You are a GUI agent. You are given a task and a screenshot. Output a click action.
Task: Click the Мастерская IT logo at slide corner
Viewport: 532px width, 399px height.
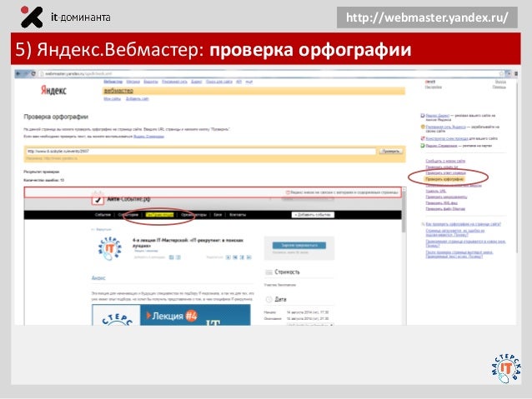pos(504,368)
